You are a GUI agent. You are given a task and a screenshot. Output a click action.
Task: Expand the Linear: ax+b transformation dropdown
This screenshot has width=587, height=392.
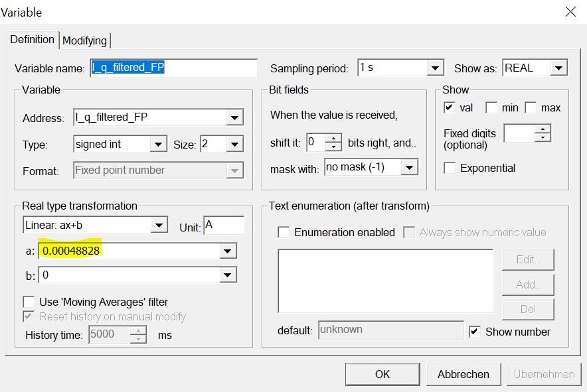coord(159,225)
